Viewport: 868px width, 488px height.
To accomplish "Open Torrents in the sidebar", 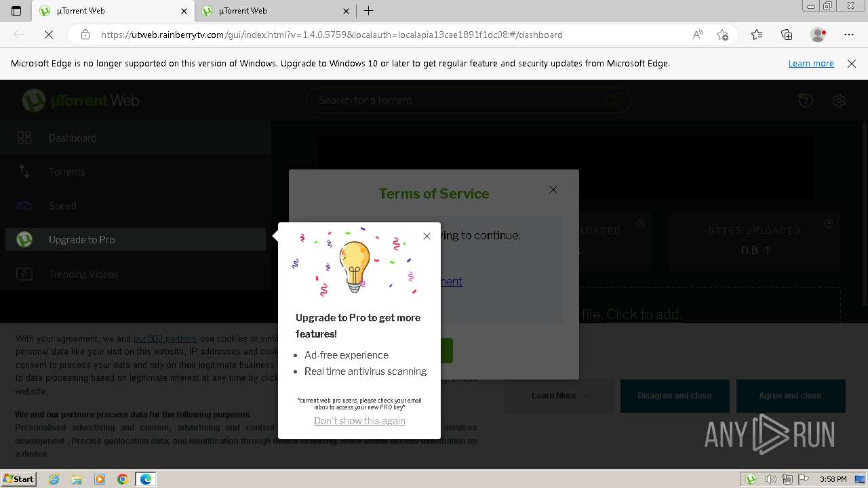I will pos(136,171).
